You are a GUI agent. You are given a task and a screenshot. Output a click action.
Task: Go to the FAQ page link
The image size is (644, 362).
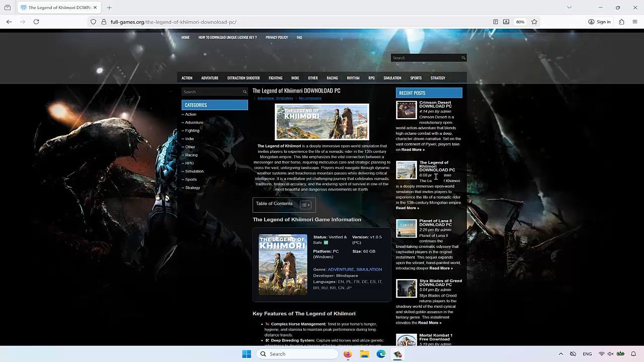tap(299, 37)
